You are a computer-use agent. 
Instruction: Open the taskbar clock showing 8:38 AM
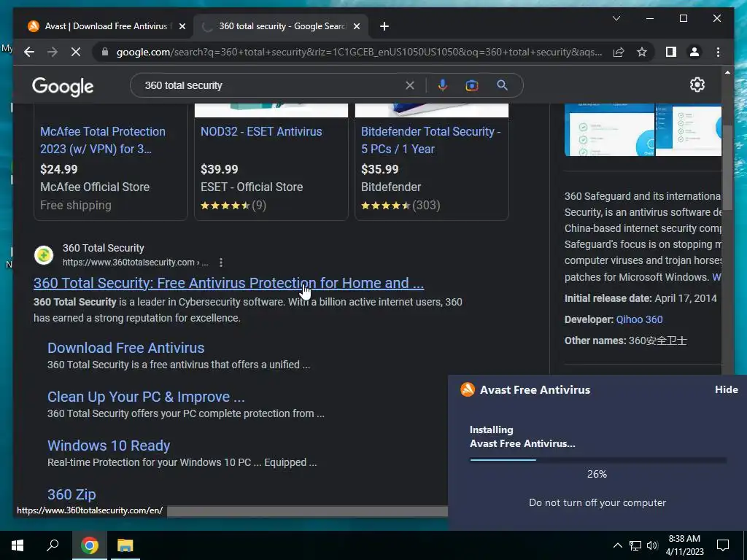pyautogui.click(x=684, y=545)
